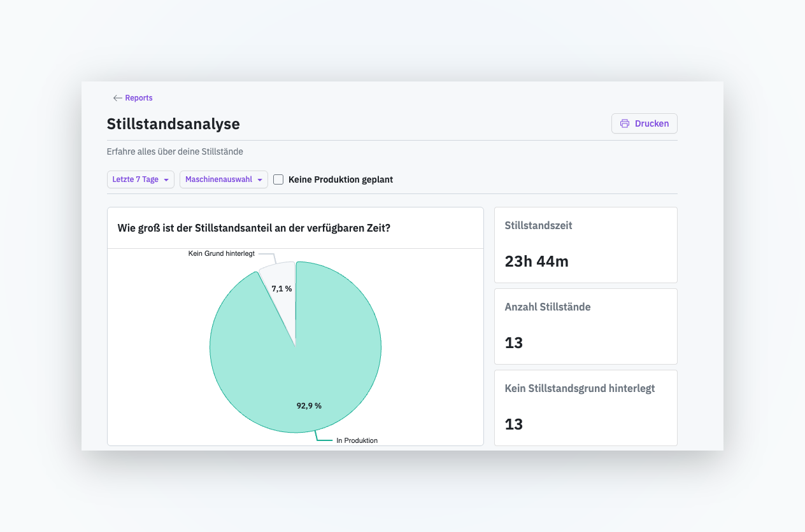
Task: Click the In Produktion legend label
Action: [357, 440]
